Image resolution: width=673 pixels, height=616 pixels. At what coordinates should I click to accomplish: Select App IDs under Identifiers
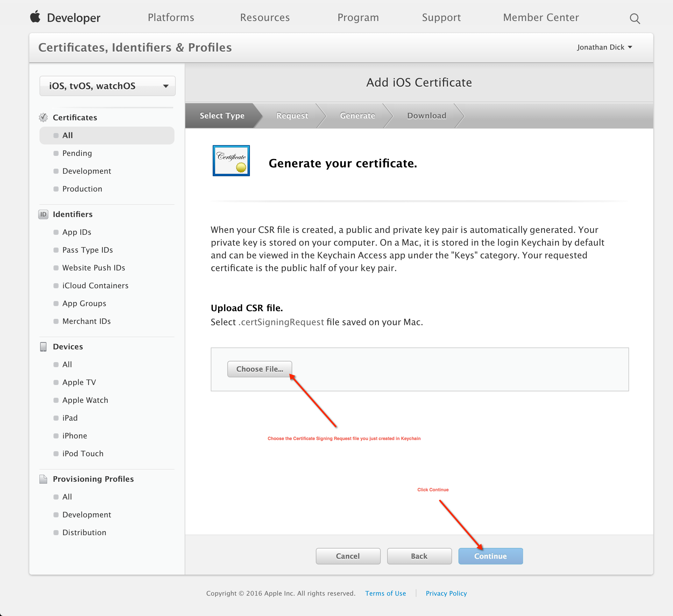coord(77,232)
